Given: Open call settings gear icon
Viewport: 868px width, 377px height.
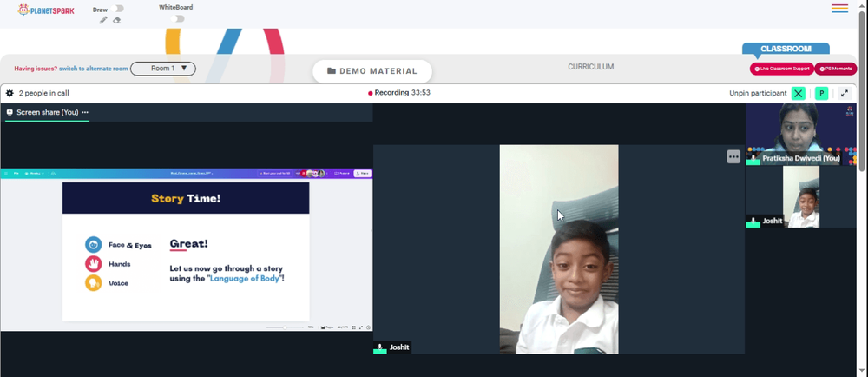Looking at the screenshot, I should (x=10, y=93).
